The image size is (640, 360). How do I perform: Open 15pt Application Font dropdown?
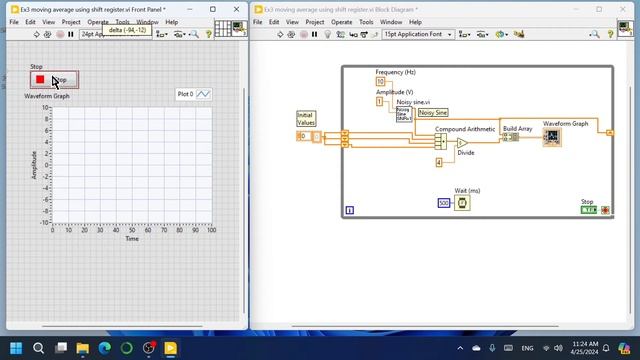pyautogui.click(x=418, y=34)
